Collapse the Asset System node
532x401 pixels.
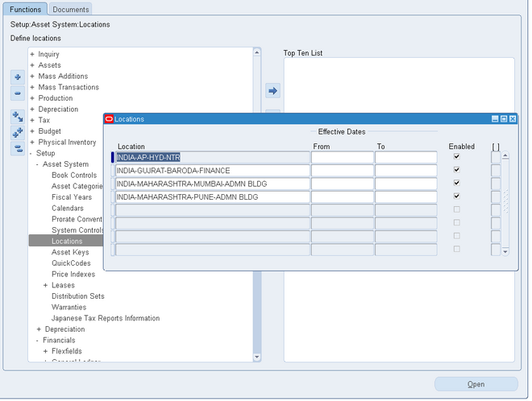coord(37,164)
